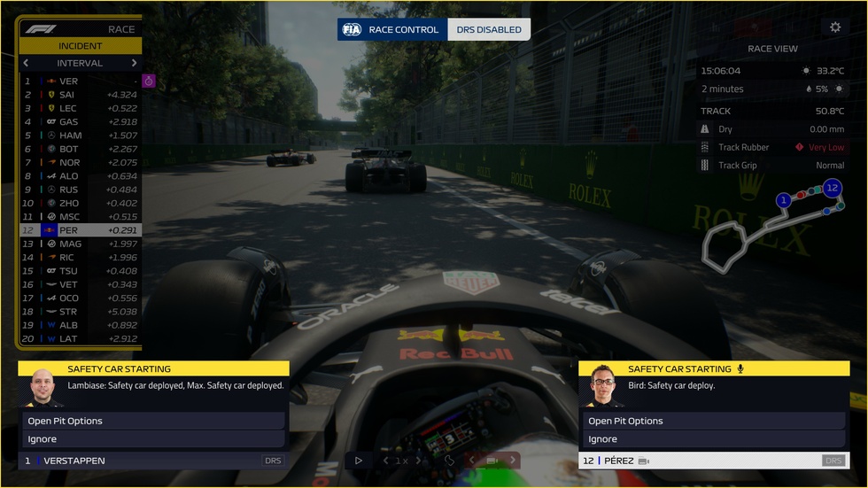Click Bird's engineer portrait
This screenshot has width=868, height=488.
point(602,385)
